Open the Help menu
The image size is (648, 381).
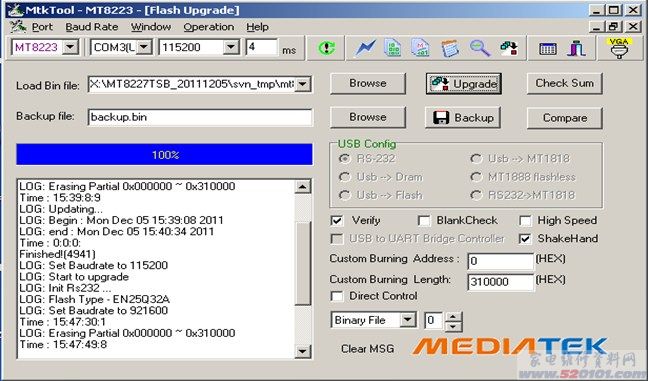click(257, 27)
